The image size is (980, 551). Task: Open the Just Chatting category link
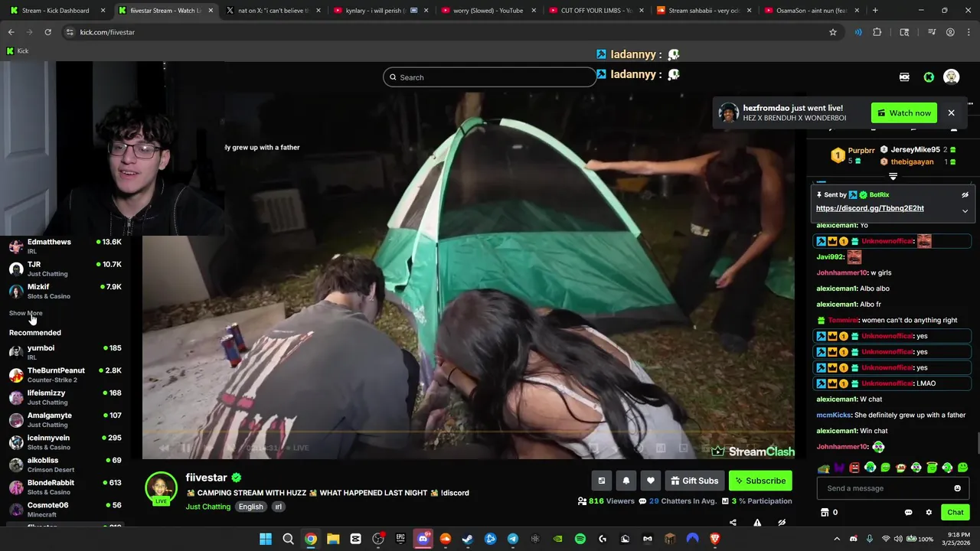(207, 507)
